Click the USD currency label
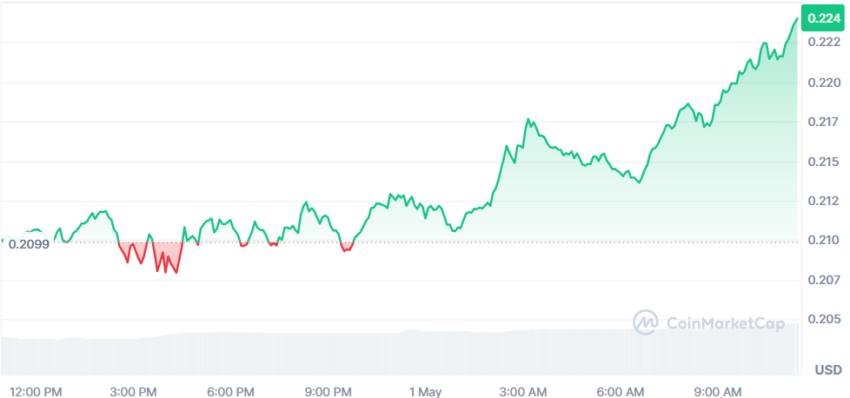This screenshot has height=398, width=850. click(829, 370)
